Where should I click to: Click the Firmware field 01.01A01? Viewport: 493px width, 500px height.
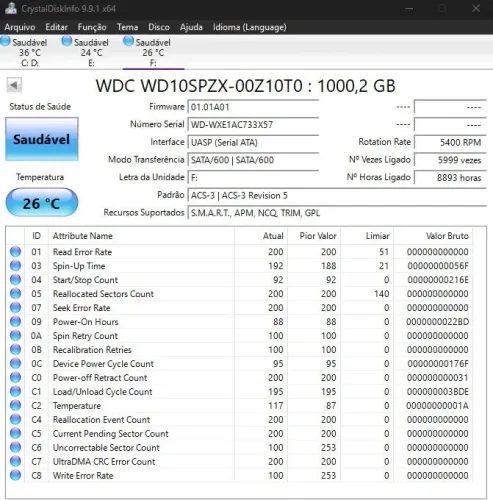coord(253,107)
